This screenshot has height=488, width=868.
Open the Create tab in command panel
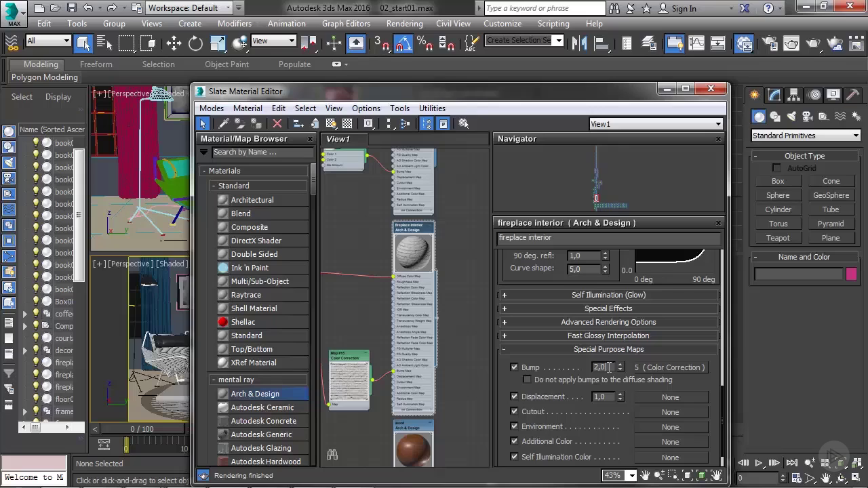click(x=755, y=95)
